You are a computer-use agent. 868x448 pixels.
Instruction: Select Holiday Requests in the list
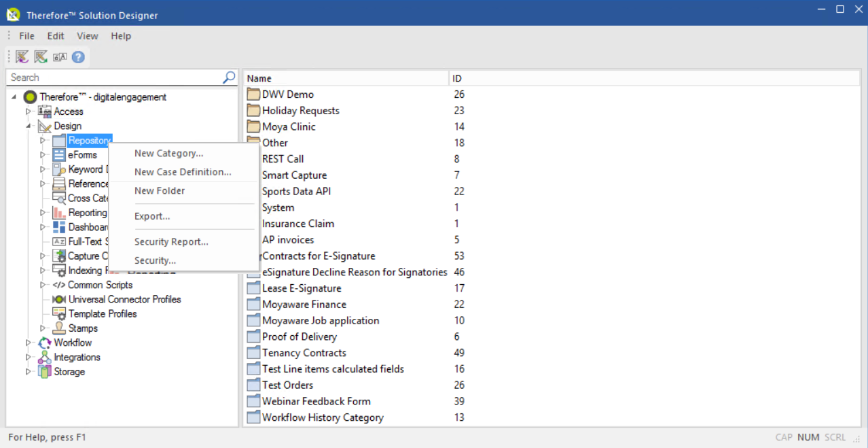301,111
